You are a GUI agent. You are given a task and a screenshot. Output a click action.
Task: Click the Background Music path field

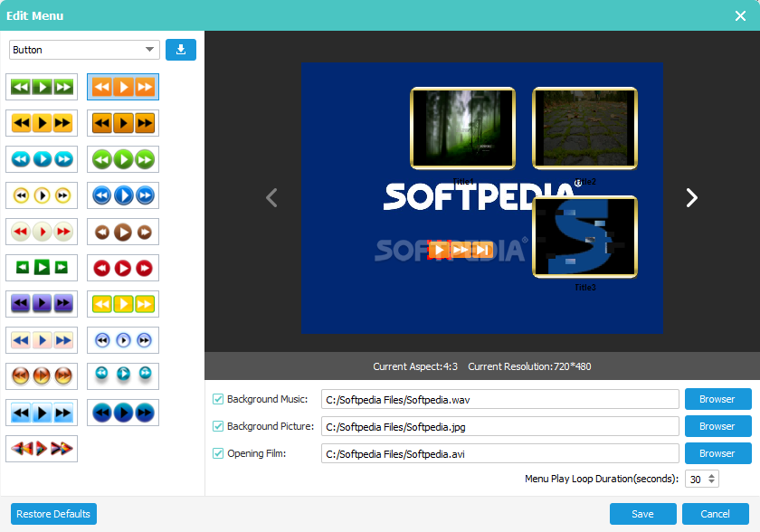(499, 400)
